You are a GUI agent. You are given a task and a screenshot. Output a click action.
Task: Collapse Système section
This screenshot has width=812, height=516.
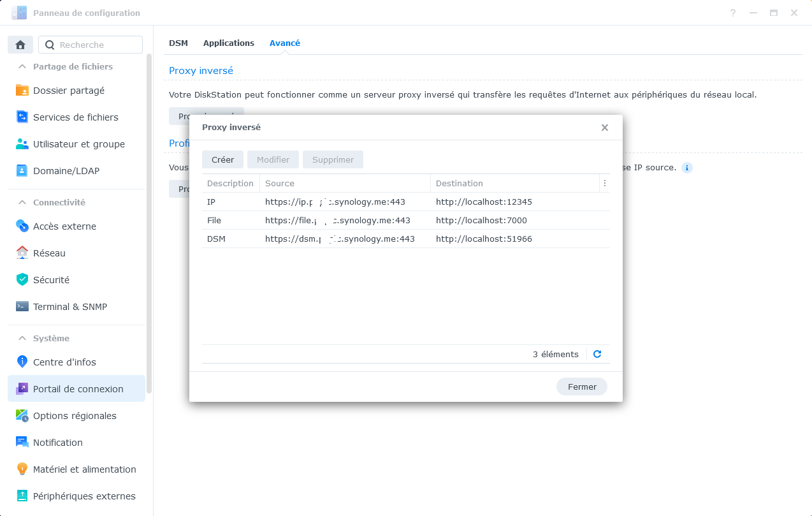[22, 338]
